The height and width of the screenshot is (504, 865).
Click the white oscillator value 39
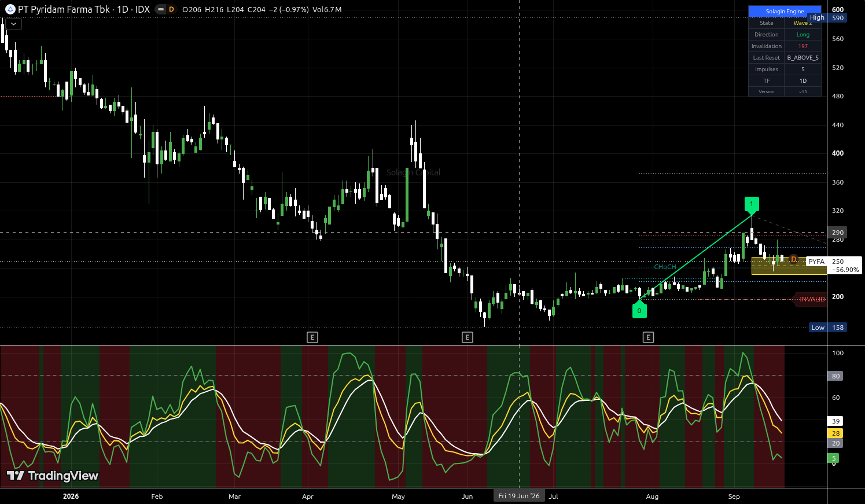(835, 421)
